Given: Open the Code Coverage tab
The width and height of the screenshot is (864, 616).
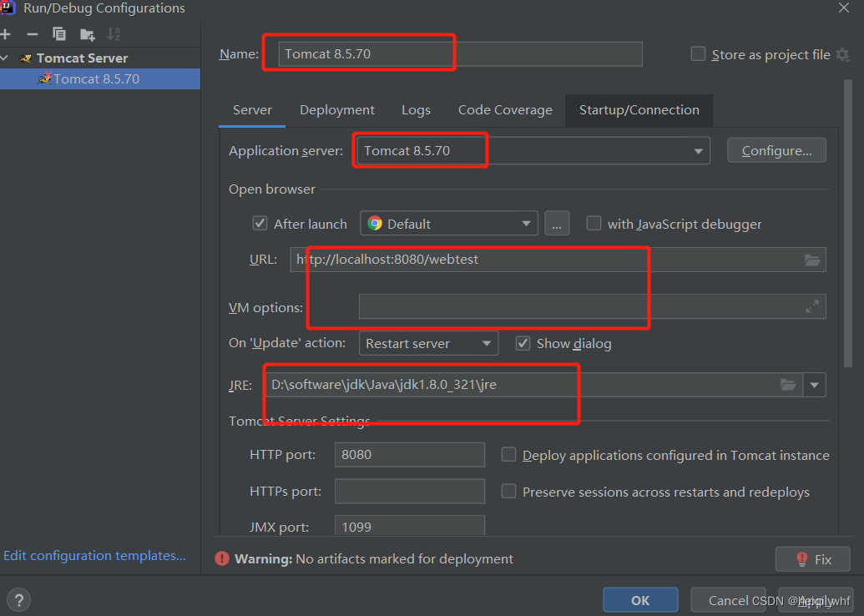Looking at the screenshot, I should pyautogui.click(x=505, y=110).
